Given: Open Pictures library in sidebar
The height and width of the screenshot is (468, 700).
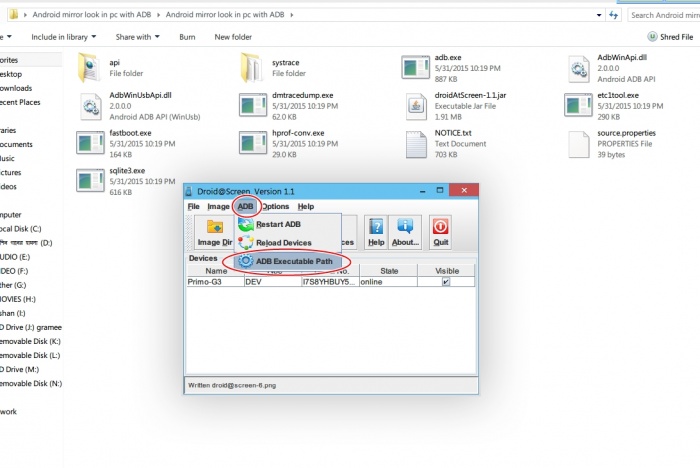Looking at the screenshot, I should (x=11, y=172).
